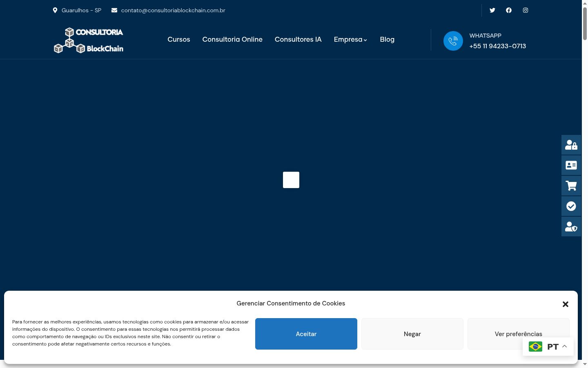Deny cookies with the Negar button
Screen dimensions: 588x368
412,334
